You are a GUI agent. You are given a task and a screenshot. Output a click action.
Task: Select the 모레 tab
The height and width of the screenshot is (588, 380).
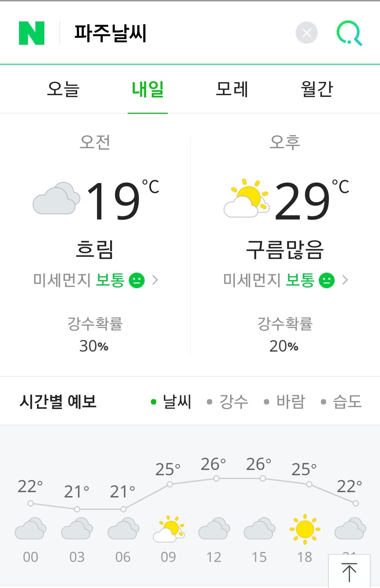(232, 89)
